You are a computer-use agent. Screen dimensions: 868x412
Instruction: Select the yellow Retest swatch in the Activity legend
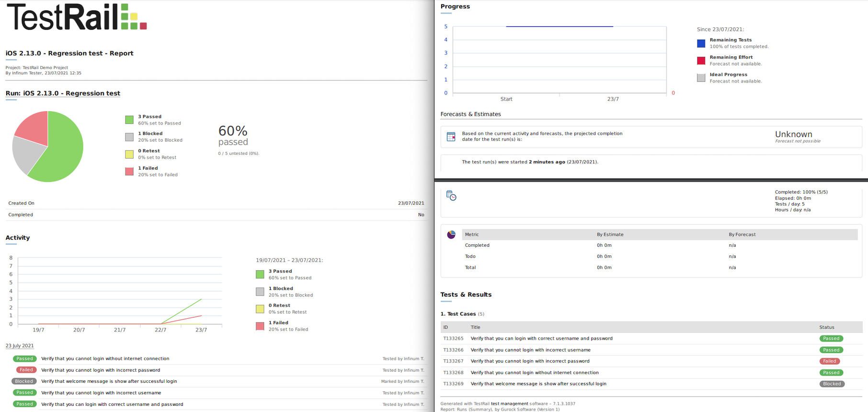click(x=260, y=309)
